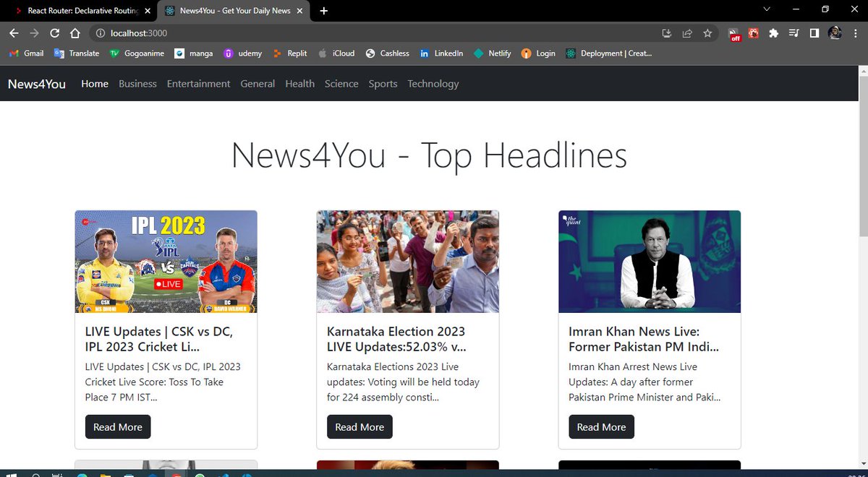This screenshot has height=477, width=868.
Task: Click the News4You navbar brand
Action: (37, 84)
